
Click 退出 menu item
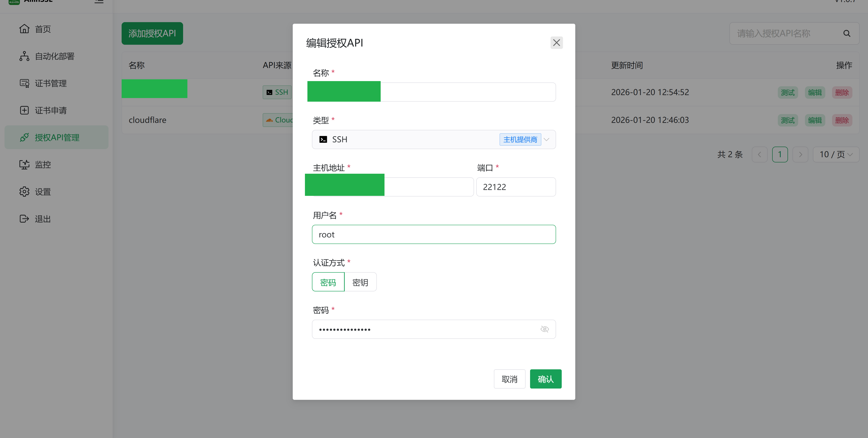click(56, 219)
